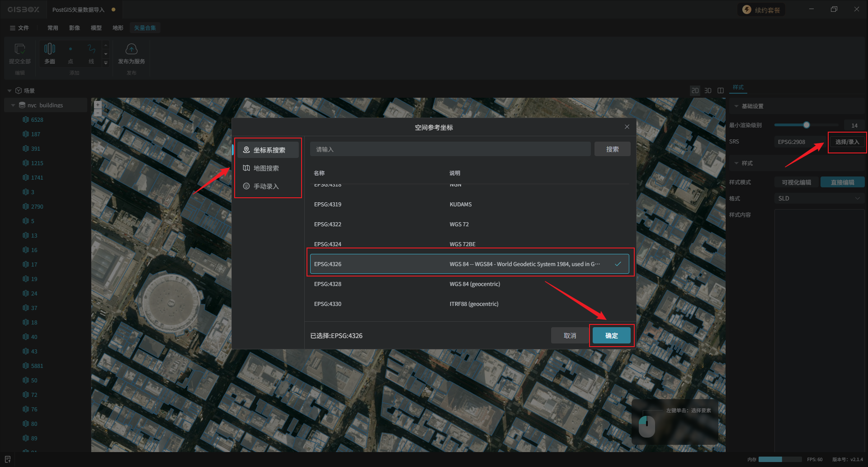Select the 点 point add tool
The height and width of the screenshot is (467, 868).
(71, 49)
